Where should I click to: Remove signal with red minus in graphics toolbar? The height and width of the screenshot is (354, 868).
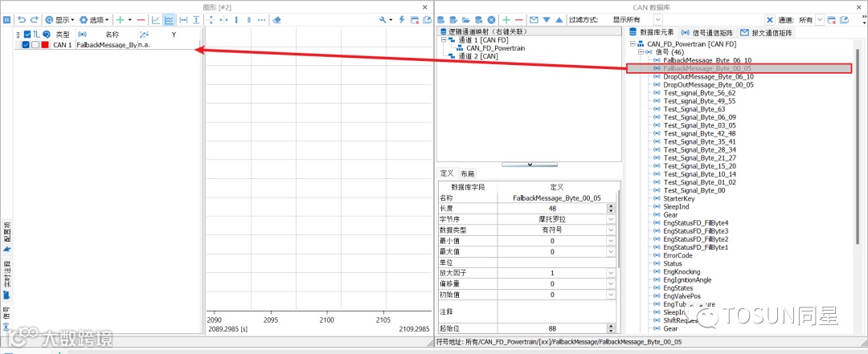141,19
